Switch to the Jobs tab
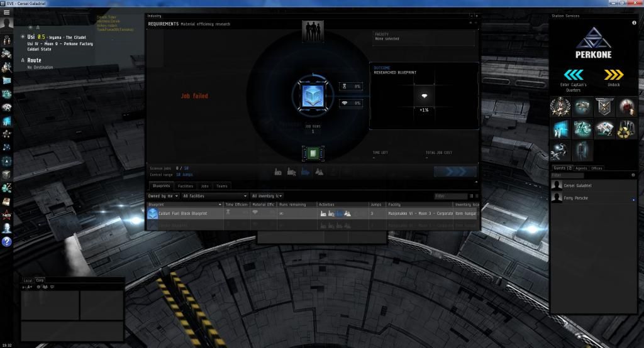The height and width of the screenshot is (348, 644). [x=204, y=186]
